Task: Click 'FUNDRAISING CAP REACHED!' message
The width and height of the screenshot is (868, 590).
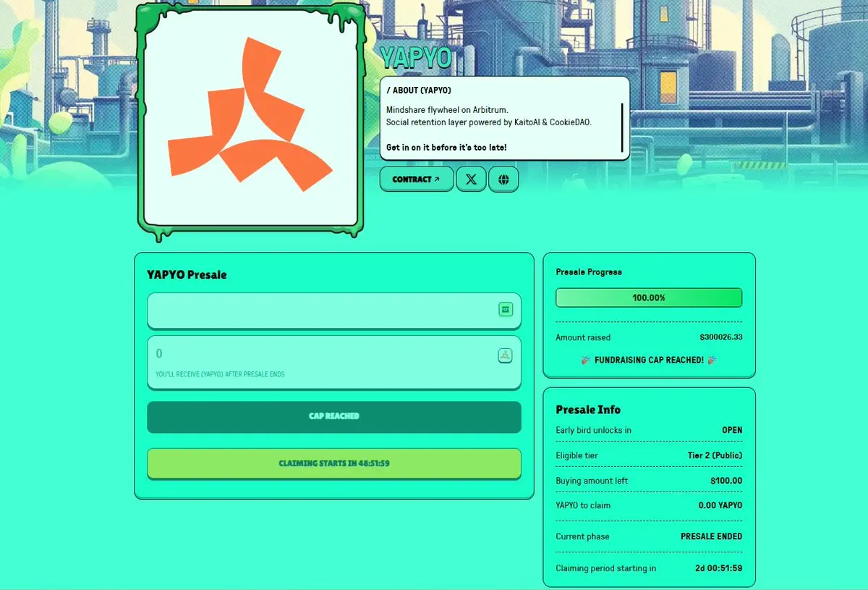Action: [x=649, y=360]
